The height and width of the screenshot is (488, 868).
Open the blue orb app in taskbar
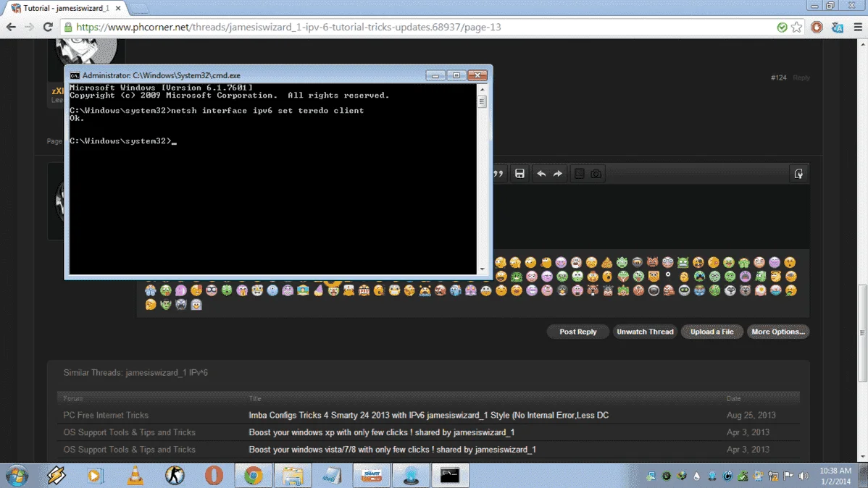(411, 475)
